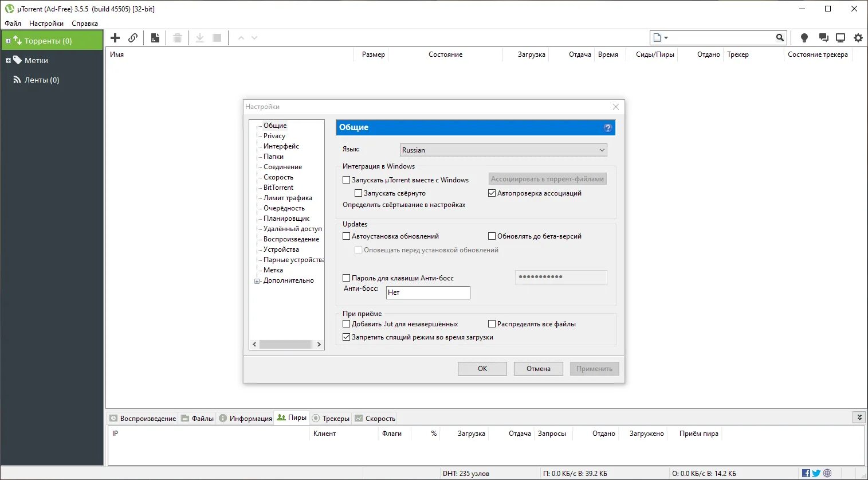Viewport: 868px width, 480px height.
Task: Click the Add Torrent from URL link icon
Action: tap(133, 38)
